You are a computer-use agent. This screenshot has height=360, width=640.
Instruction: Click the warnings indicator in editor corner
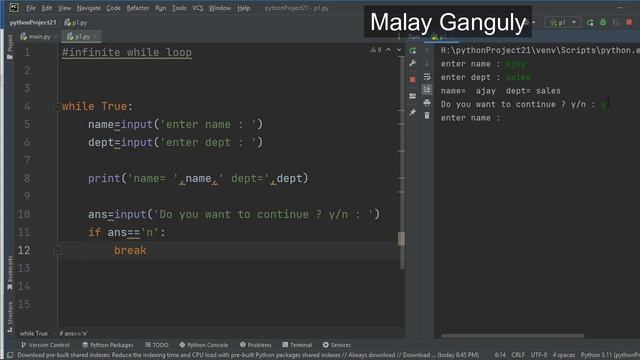[376, 50]
